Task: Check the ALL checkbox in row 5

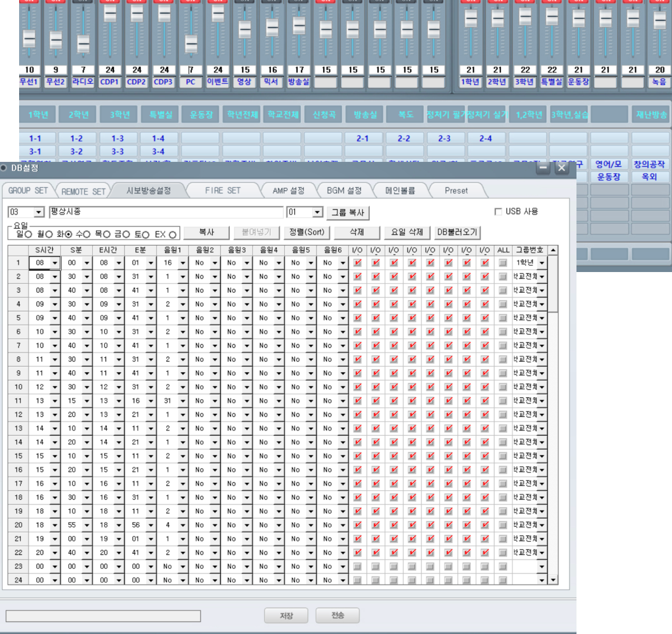Action: [x=503, y=318]
